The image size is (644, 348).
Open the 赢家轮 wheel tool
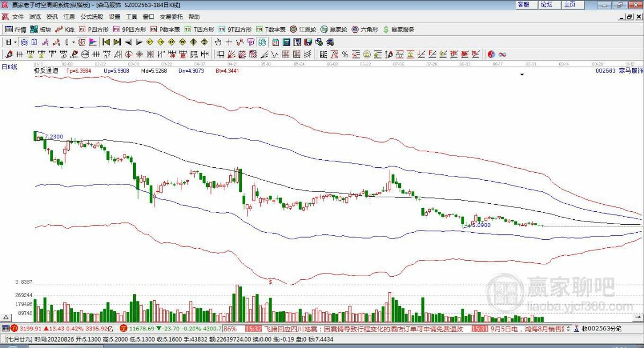[334, 29]
